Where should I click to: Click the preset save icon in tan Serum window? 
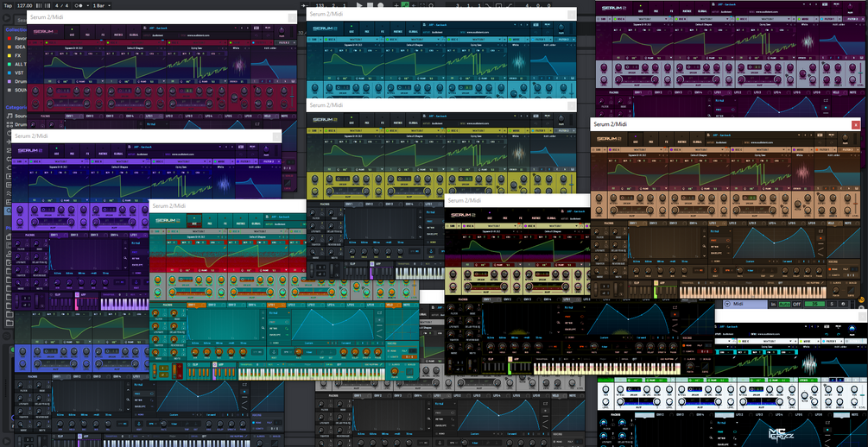[708, 135]
